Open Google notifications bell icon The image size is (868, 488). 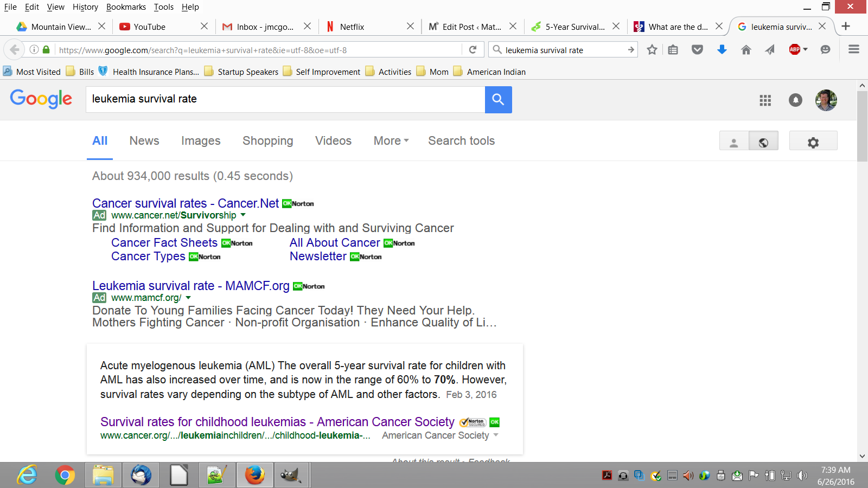point(795,100)
